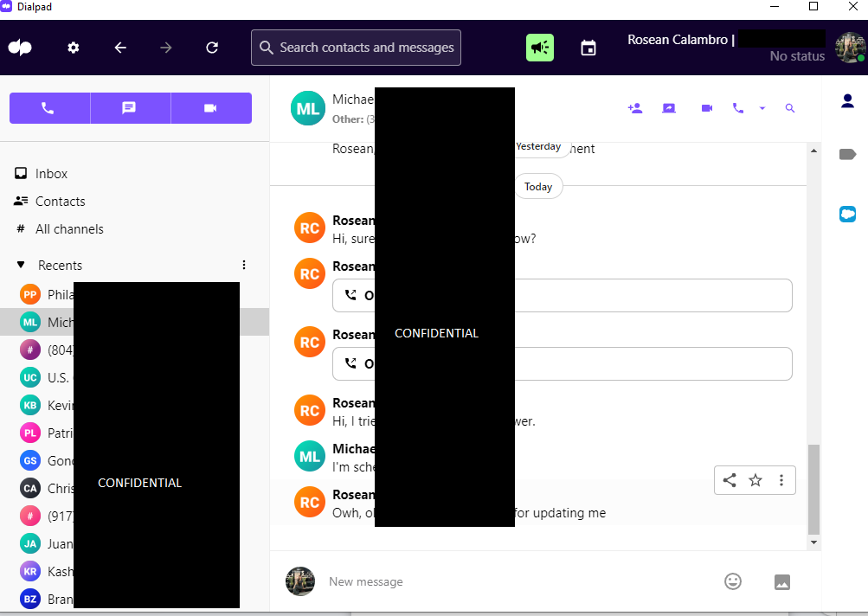Click the No status text
The width and height of the screenshot is (868, 616).
coord(797,56)
